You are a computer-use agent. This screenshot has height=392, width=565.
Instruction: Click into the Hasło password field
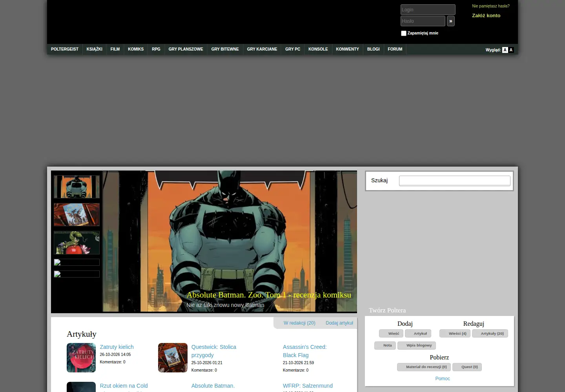pyautogui.click(x=423, y=21)
